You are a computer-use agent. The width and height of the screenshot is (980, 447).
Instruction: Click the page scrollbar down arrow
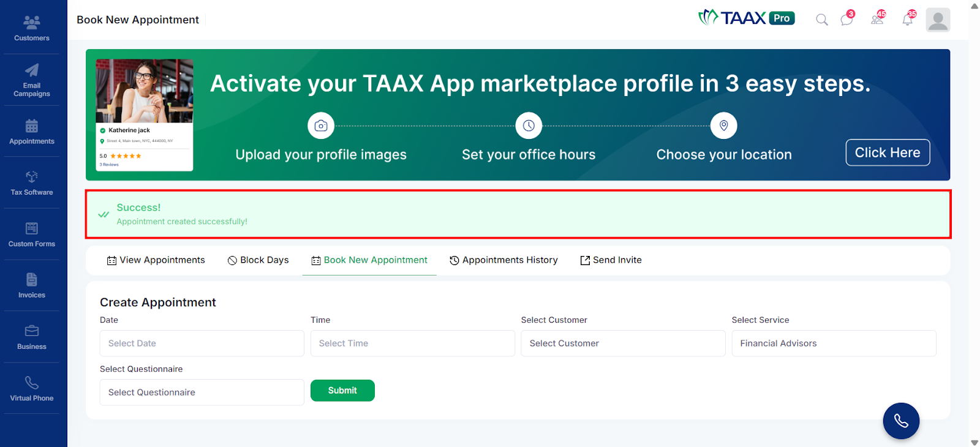[x=974, y=442]
